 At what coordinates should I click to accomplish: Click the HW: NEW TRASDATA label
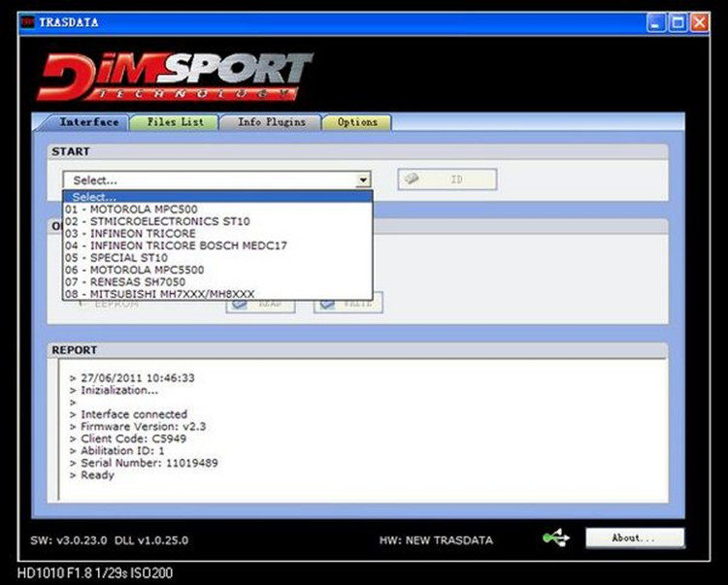(436, 540)
